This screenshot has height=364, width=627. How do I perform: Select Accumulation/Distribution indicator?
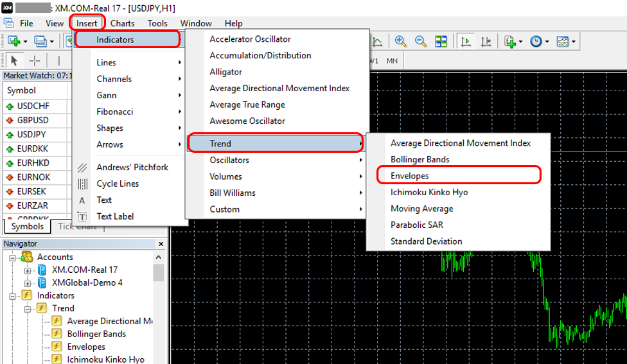[277, 55]
